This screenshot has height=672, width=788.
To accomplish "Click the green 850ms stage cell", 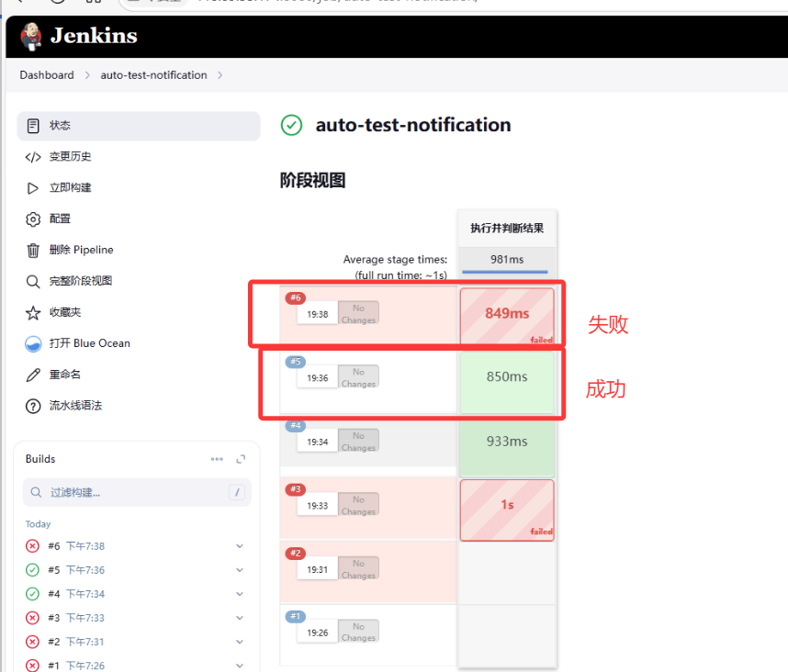I will pos(507,376).
